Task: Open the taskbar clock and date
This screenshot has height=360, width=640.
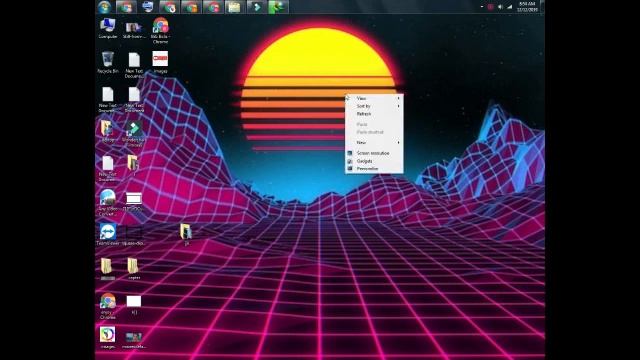Action: click(x=527, y=7)
